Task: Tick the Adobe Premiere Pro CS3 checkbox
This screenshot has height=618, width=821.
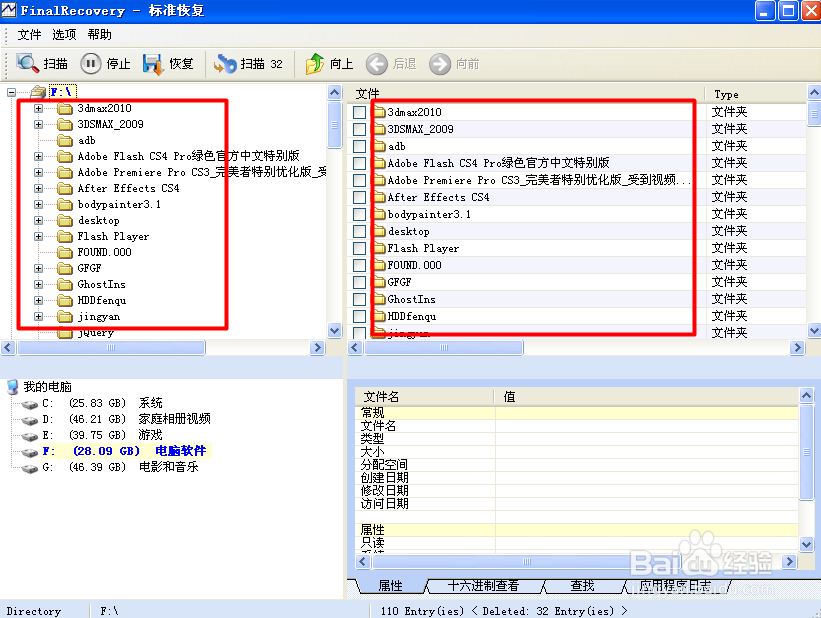Action: [359, 181]
